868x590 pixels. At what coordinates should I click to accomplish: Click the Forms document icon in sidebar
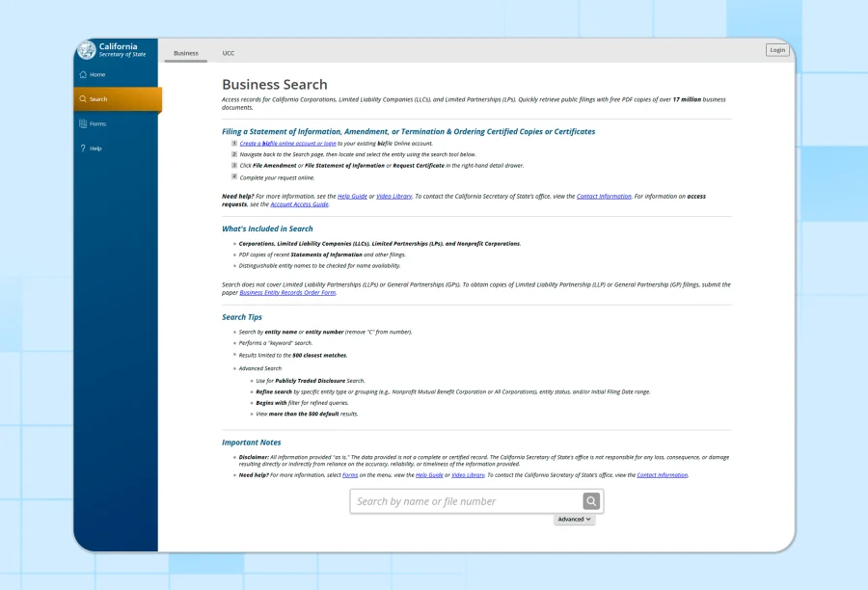[x=83, y=124]
